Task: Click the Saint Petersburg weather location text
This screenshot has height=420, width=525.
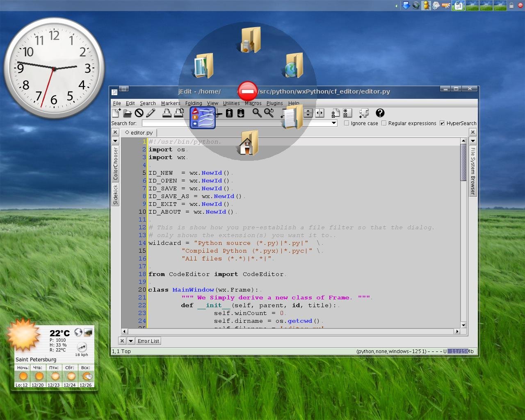Action: [36, 359]
